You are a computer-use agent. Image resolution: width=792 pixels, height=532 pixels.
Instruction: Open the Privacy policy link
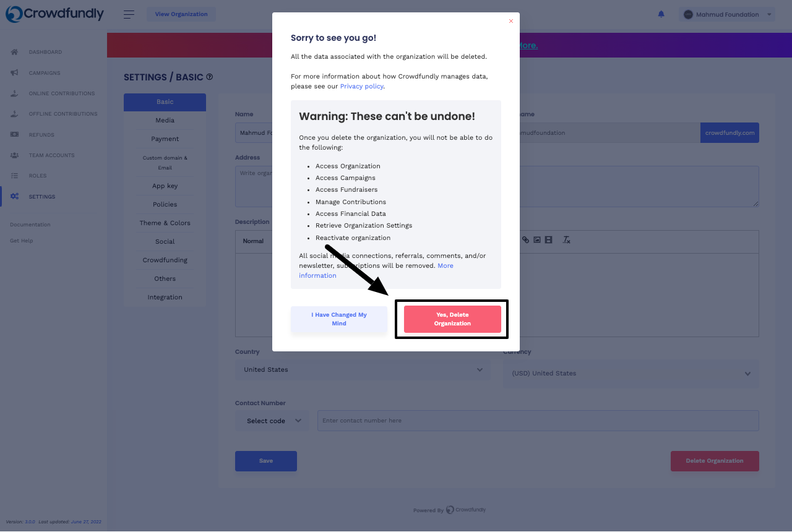coord(361,87)
